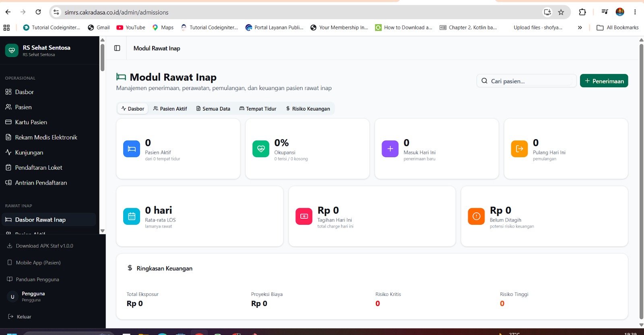644x335 pixels.
Task: Open Rekam Medis Elektronik in the sidebar
Action: click(48, 137)
